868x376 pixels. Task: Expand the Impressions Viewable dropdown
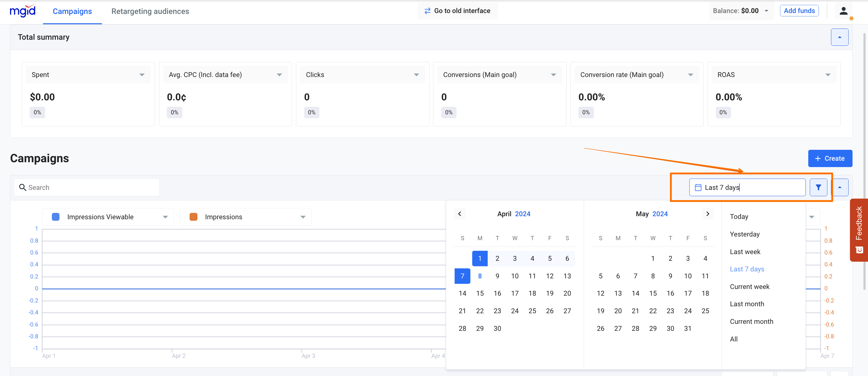click(165, 217)
